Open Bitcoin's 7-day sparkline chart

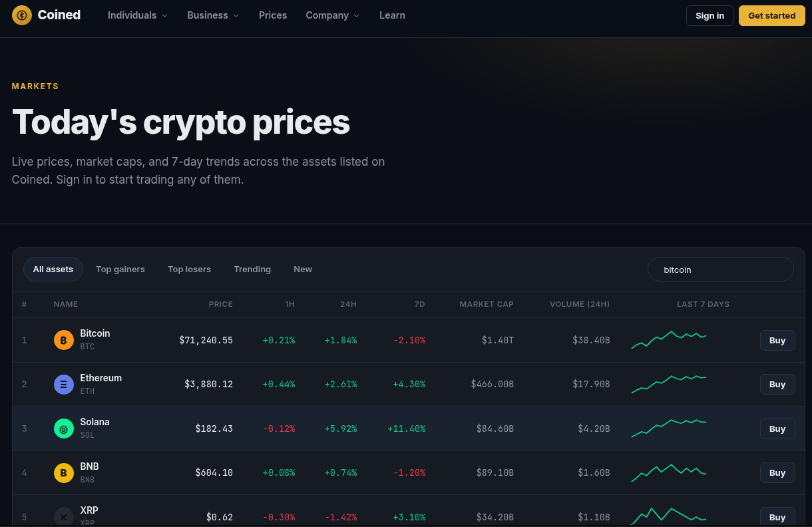(669, 339)
